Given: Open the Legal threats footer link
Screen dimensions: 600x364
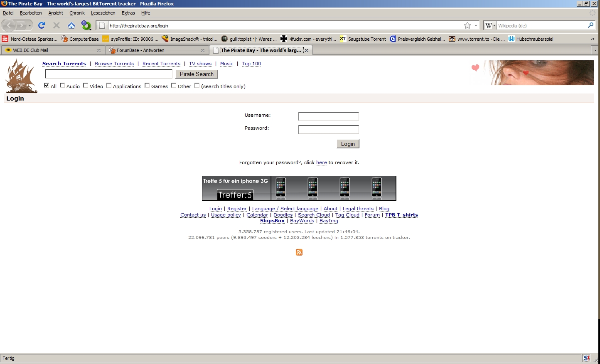Looking at the screenshot, I should [358, 209].
